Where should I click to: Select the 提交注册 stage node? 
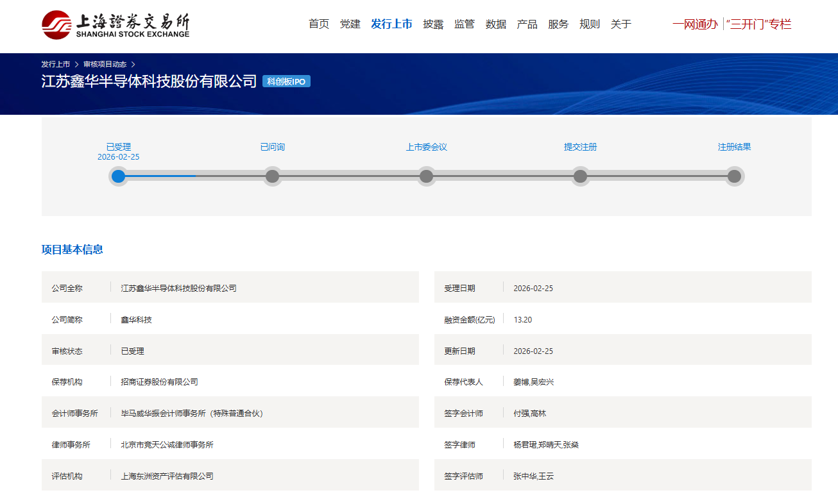(x=580, y=176)
